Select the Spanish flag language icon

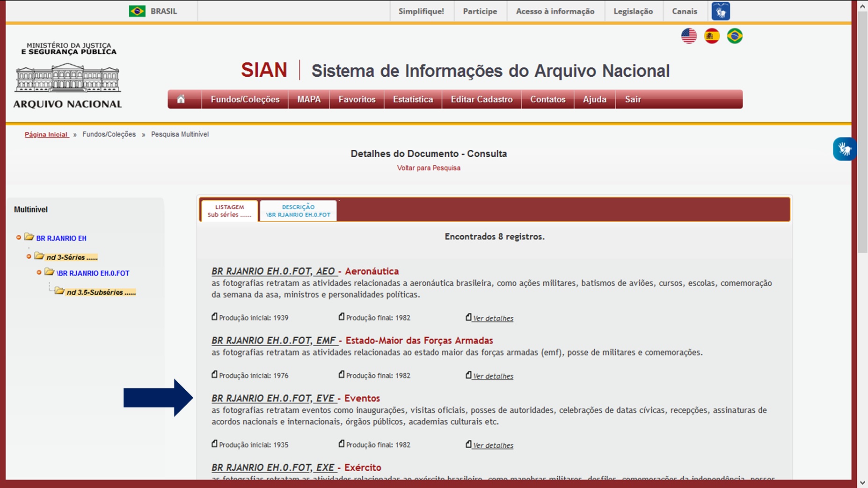[712, 35]
